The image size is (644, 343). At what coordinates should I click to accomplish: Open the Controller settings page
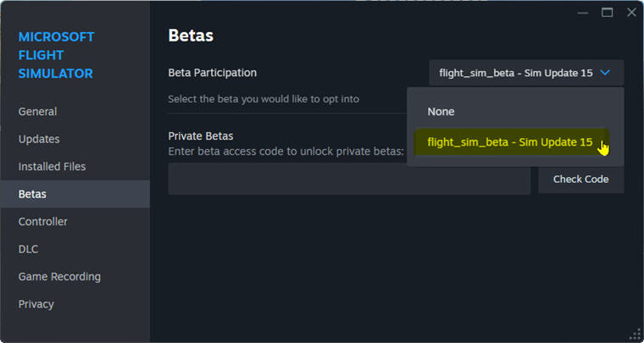[43, 222]
